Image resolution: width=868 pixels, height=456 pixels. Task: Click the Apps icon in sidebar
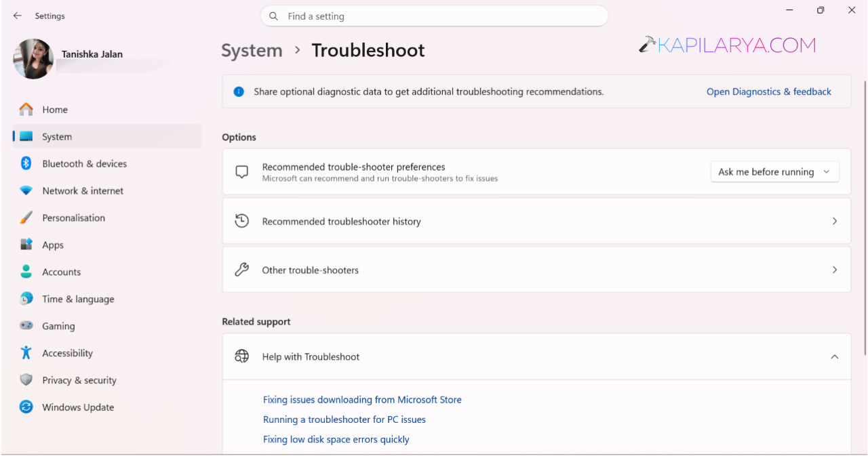26,245
